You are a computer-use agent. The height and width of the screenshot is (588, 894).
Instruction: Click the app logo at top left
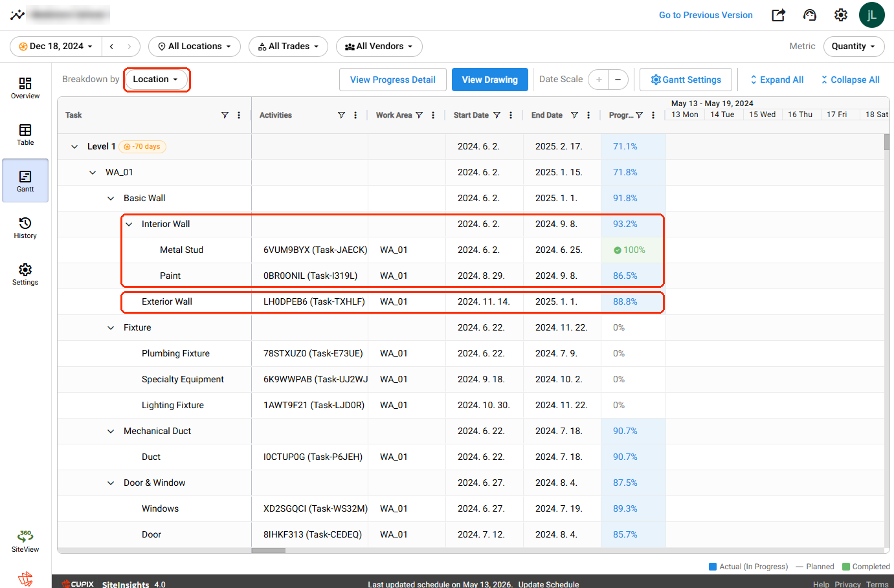coord(17,14)
